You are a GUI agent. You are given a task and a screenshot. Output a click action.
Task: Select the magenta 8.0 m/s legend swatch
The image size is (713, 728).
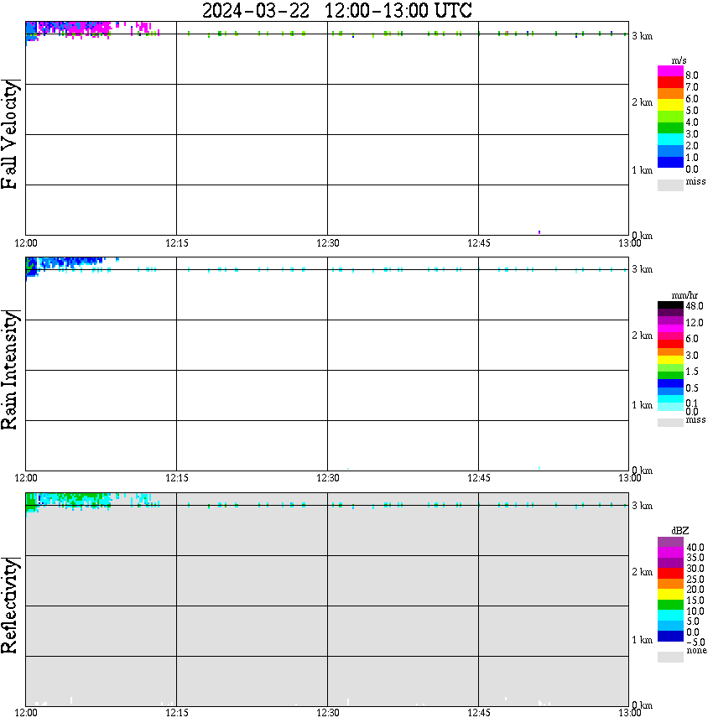click(x=670, y=71)
